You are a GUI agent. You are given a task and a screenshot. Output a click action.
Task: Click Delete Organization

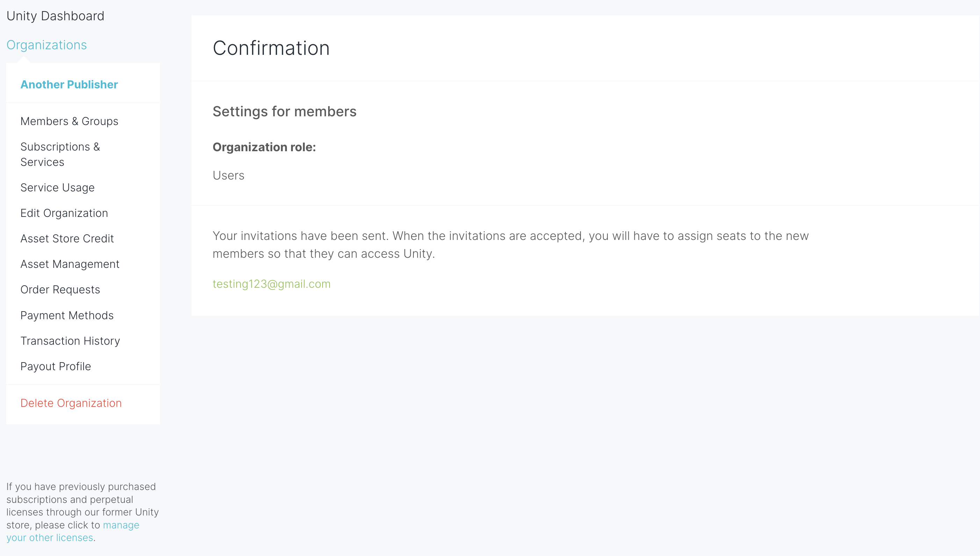pos(71,403)
